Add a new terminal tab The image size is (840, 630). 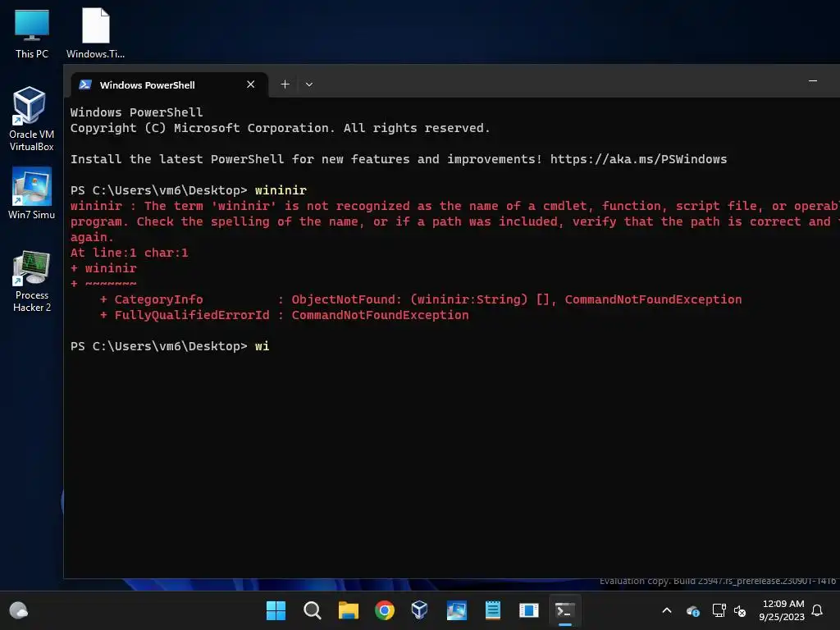click(285, 84)
